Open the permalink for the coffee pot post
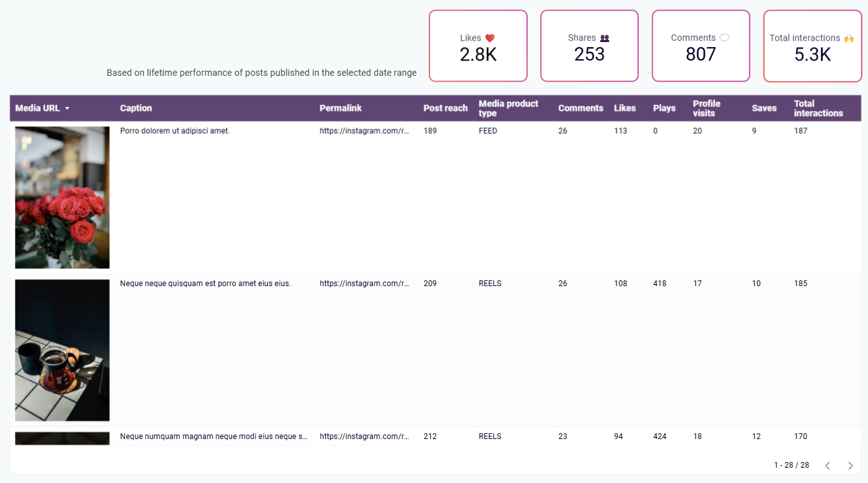 (365, 284)
